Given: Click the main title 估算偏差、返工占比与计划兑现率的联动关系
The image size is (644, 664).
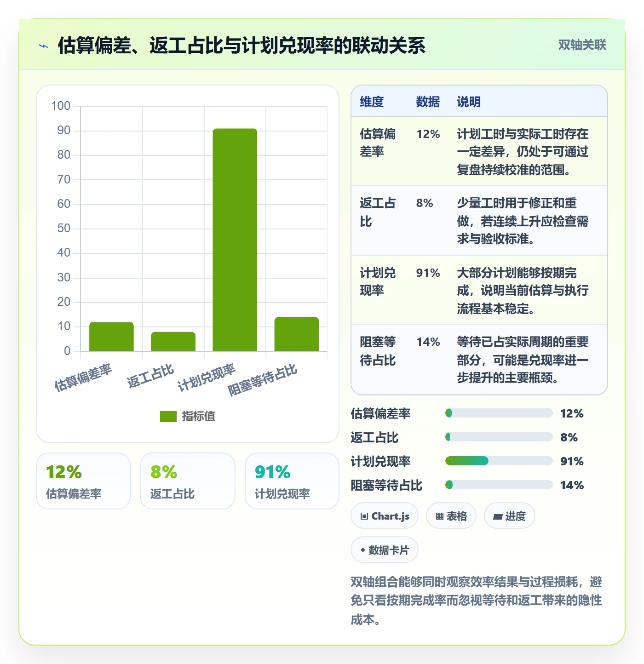Looking at the screenshot, I should point(241,46).
